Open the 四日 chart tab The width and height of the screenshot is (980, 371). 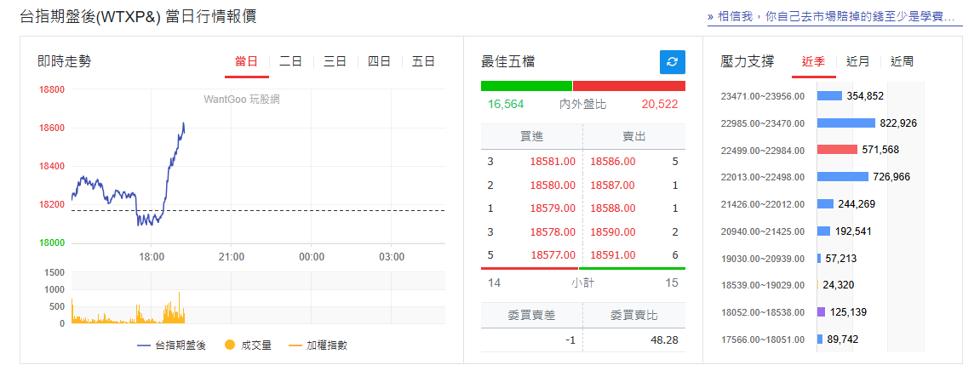point(379,62)
